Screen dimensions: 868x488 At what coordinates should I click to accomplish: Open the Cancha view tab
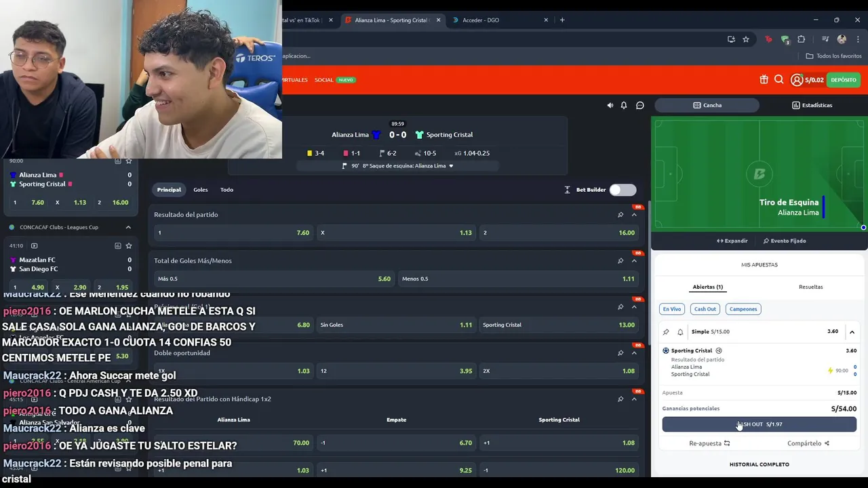pos(707,105)
